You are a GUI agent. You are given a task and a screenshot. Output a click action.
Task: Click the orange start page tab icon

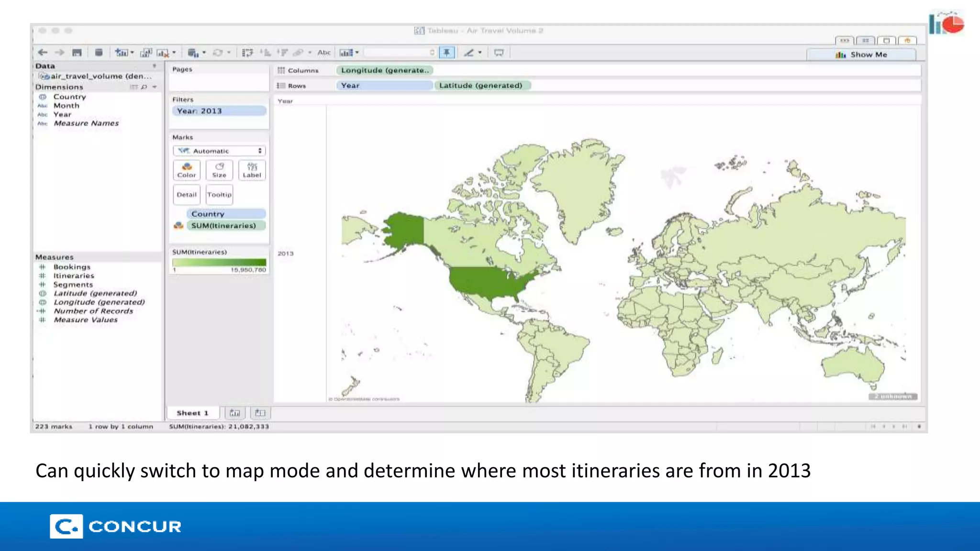[907, 41]
